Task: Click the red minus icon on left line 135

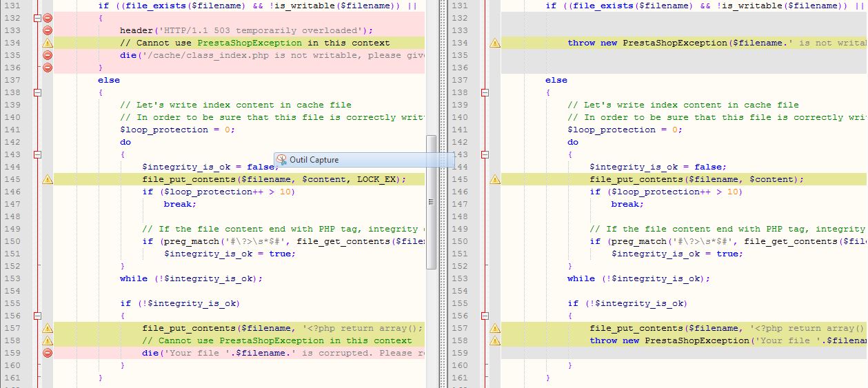Action: click(x=48, y=55)
